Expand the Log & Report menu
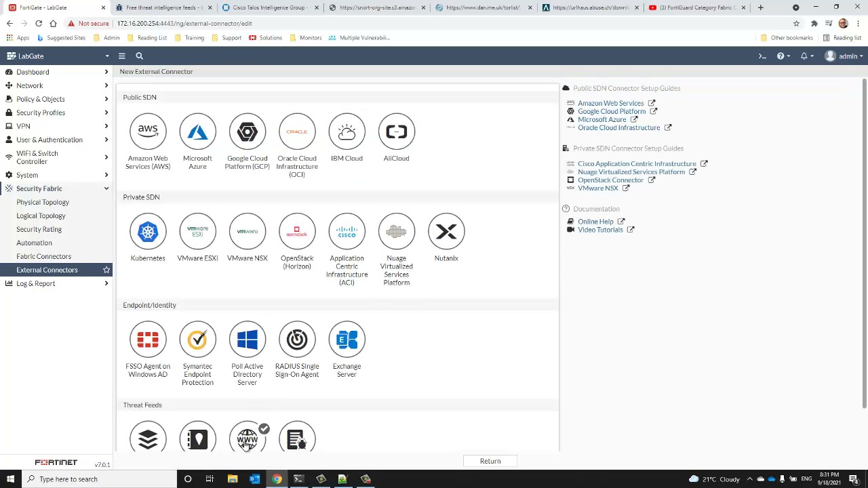868x488 pixels. [x=56, y=283]
